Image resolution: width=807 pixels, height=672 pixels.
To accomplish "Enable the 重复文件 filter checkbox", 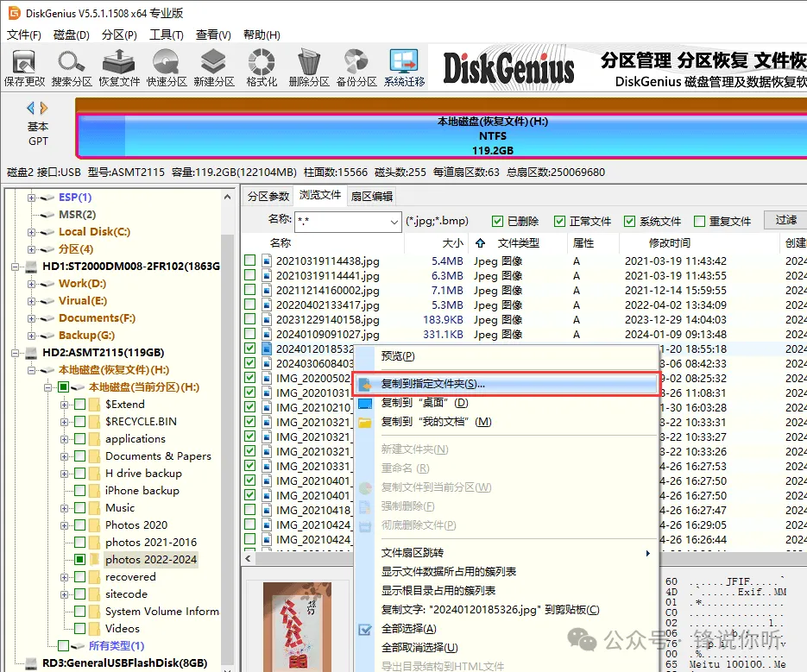I will tap(699, 221).
